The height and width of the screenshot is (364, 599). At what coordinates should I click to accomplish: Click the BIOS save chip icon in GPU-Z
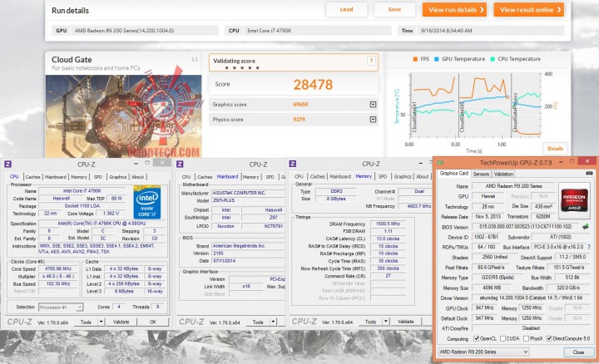click(585, 227)
